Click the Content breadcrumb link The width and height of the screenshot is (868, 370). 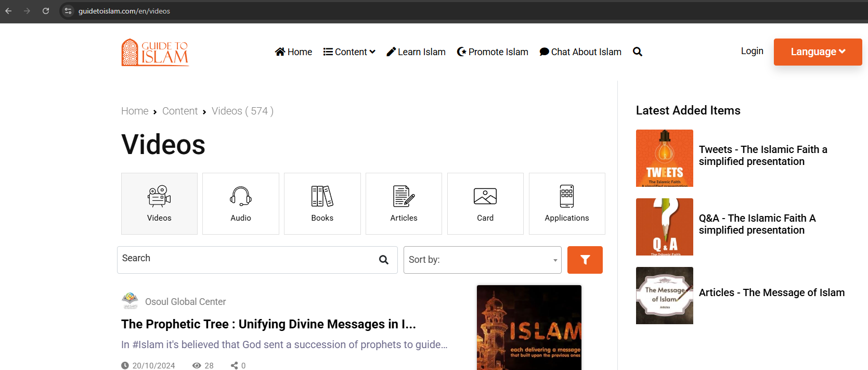(x=180, y=111)
